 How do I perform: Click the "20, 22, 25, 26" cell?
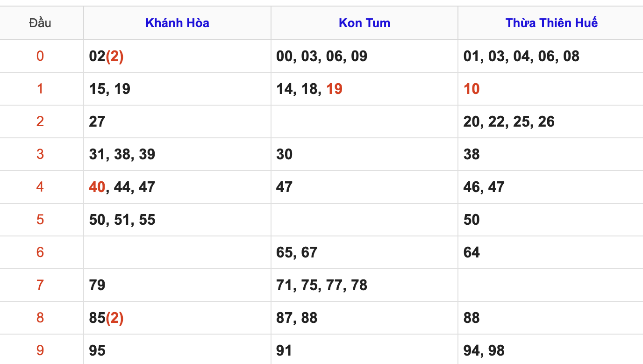(509, 121)
